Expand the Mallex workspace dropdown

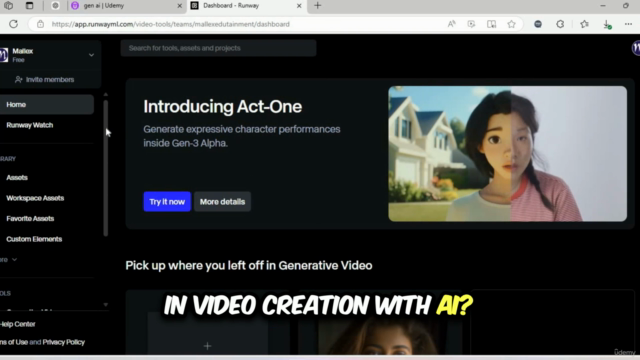[x=91, y=55]
